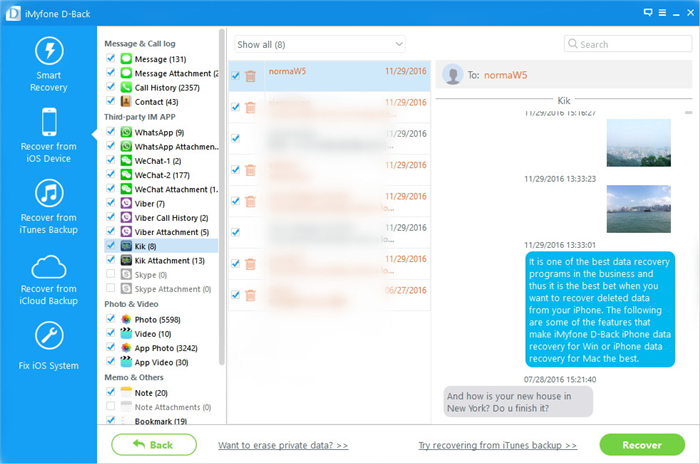
Task: Open Recover from iCloud Backup
Action: tap(49, 280)
